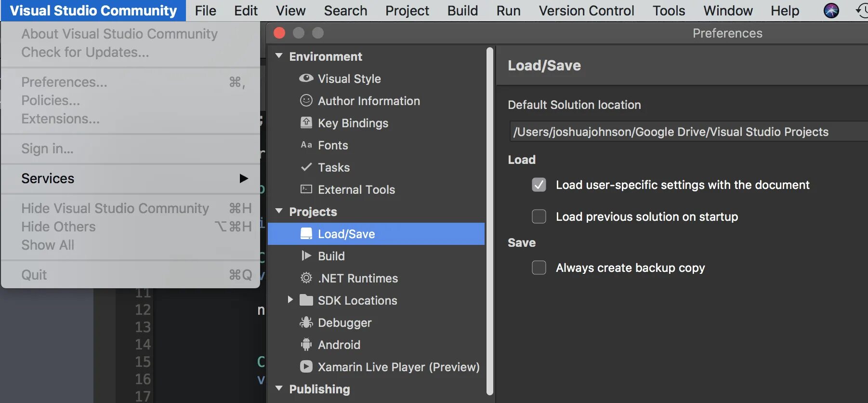
Task: Open Time Machine menu bar icon
Action: click(x=862, y=10)
